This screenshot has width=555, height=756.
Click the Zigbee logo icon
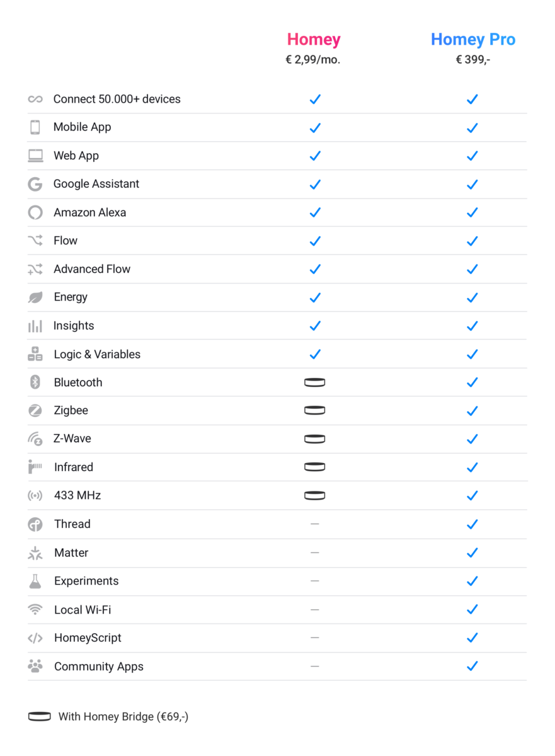pos(35,411)
